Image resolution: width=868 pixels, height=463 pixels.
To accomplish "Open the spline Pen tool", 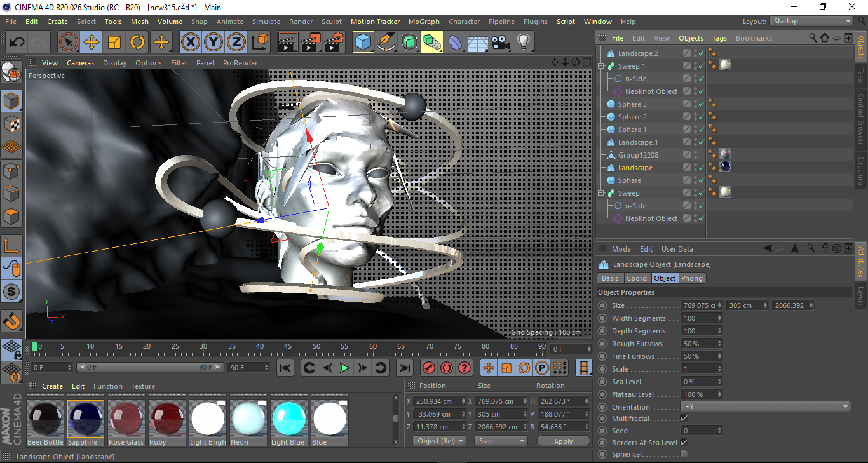I will [386, 43].
